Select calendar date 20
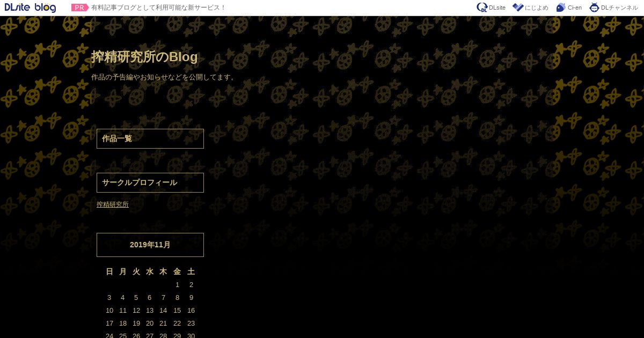 [x=150, y=324]
